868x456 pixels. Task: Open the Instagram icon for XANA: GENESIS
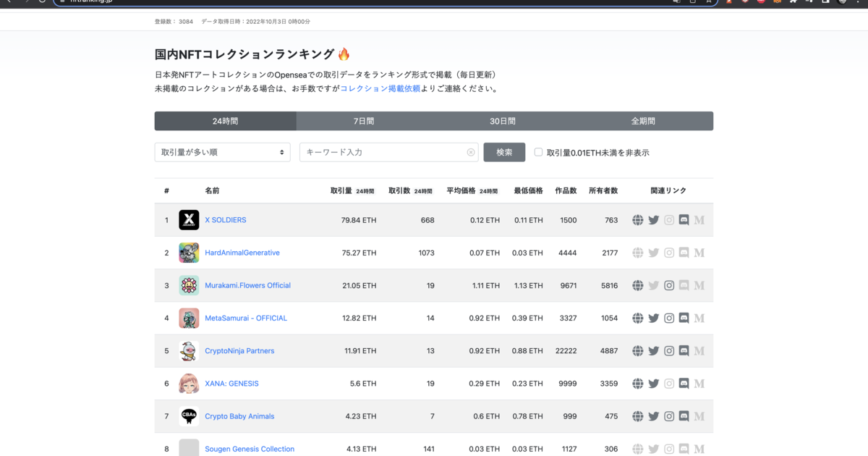(x=669, y=384)
